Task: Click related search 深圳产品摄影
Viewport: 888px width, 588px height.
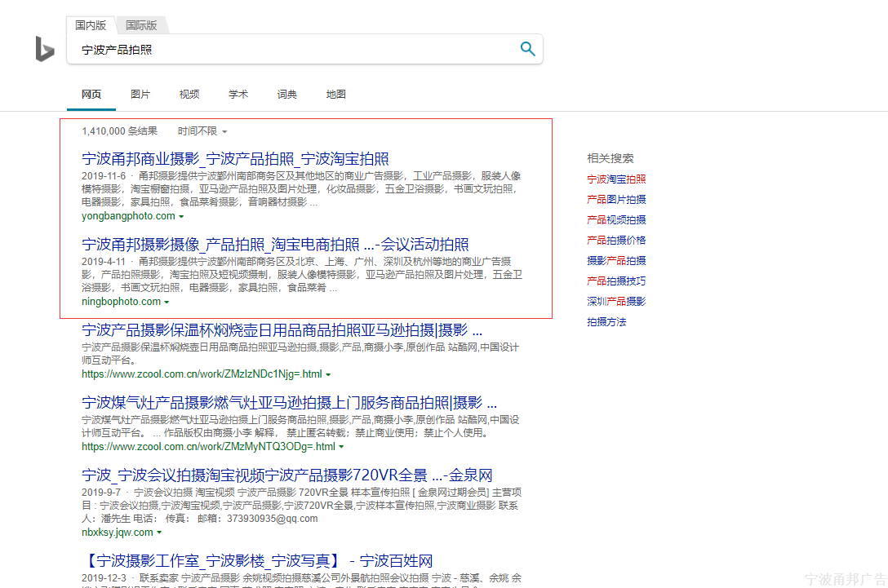Action: point(616,302)
